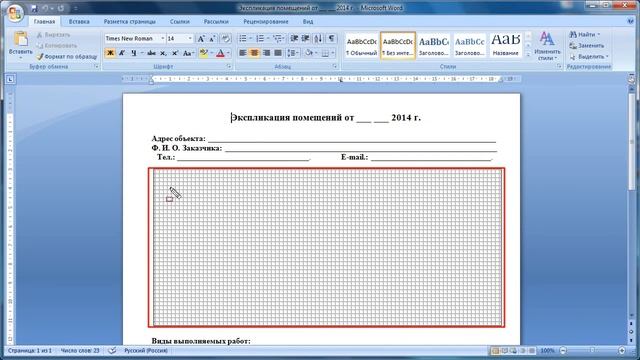Increase the paragraph indent

305,39
